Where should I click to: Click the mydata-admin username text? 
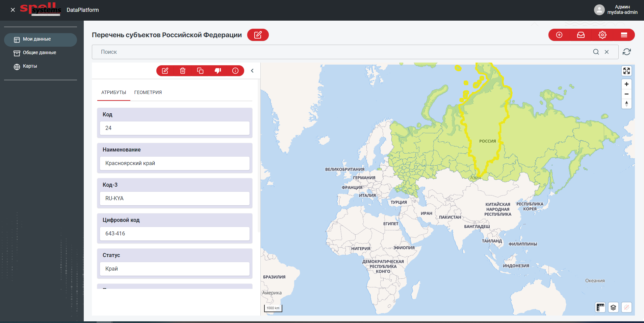[x=622, y=13]
